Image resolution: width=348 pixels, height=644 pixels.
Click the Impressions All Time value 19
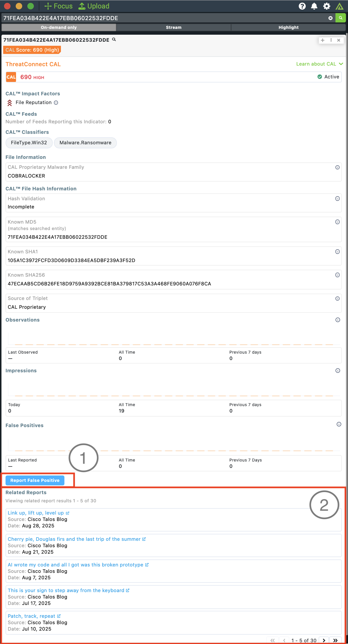122,411
